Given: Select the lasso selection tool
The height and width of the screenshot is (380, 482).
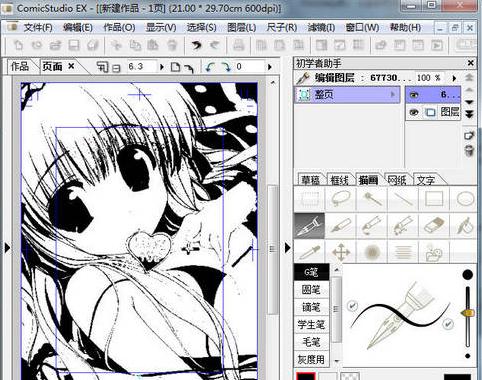Looking at the screenshot, I should 341,199.
